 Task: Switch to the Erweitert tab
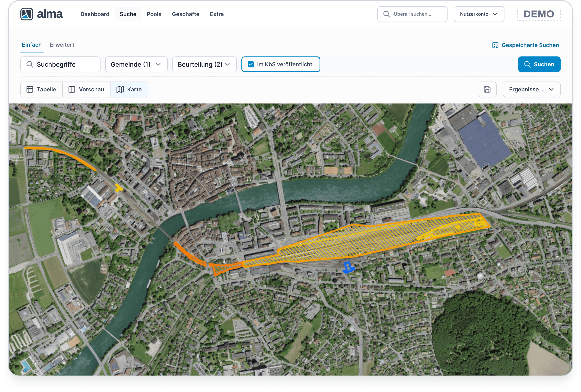click(x=62, y=45)
